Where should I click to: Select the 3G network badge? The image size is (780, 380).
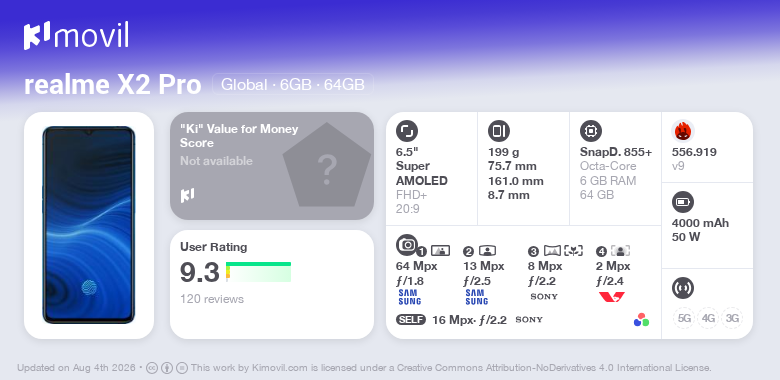point(732,318)
